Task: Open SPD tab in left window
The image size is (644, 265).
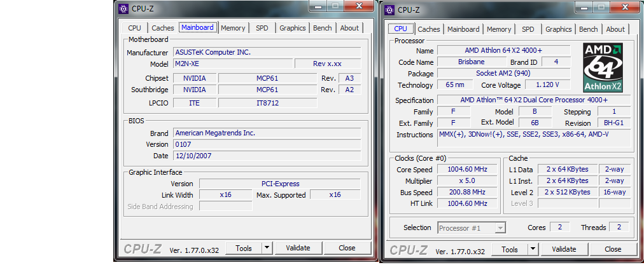Action: tap(262, 28)
